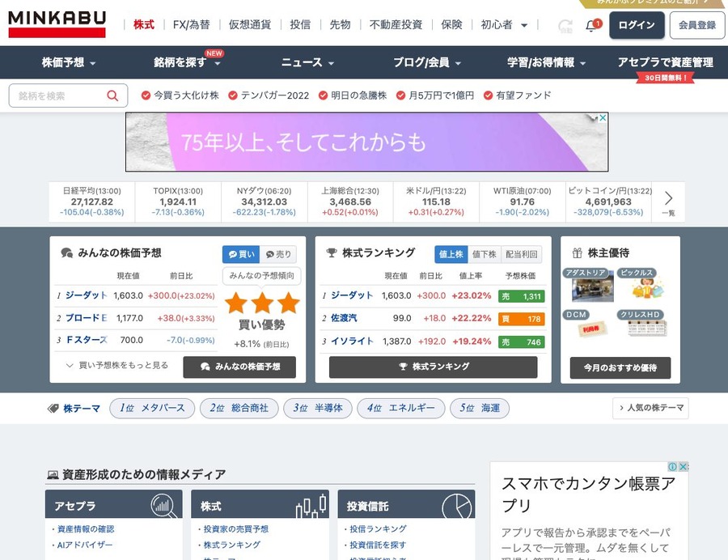
Task: Open 有望ファンド quick link
Action: pyautogui.click(x=517, y=95)
